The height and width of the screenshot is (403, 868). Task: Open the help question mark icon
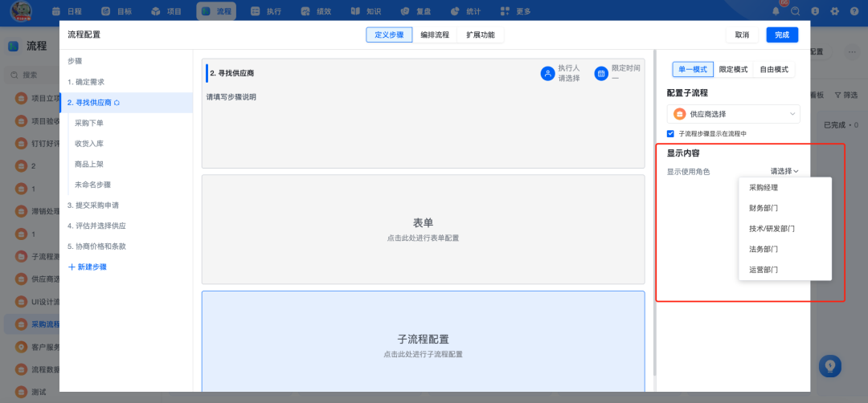[x=854, y=11]
